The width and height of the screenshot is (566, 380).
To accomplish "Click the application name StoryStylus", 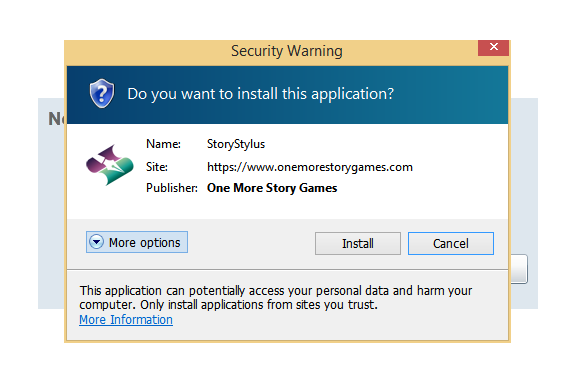I will click(x=236, y=144).
